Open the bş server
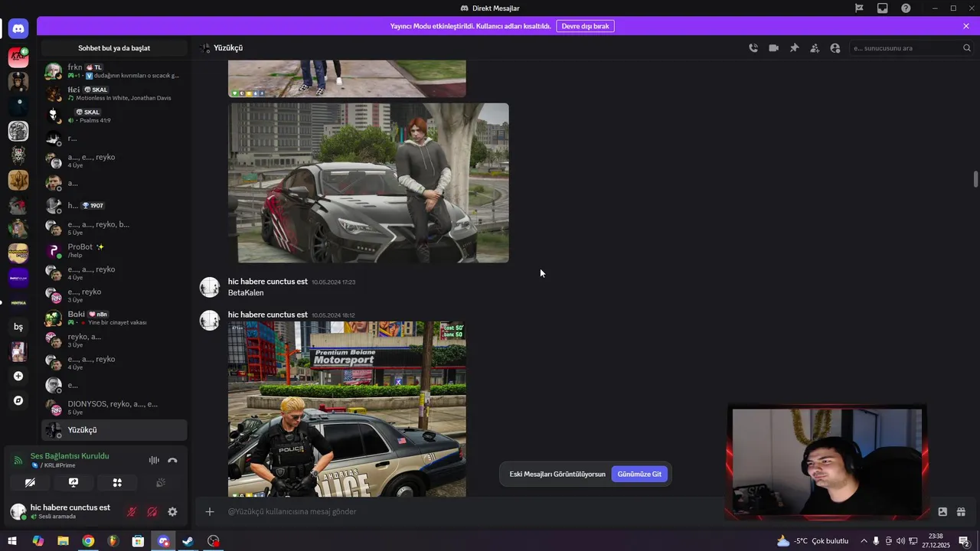Screen dimensions: 980x551 click(18, 327)
